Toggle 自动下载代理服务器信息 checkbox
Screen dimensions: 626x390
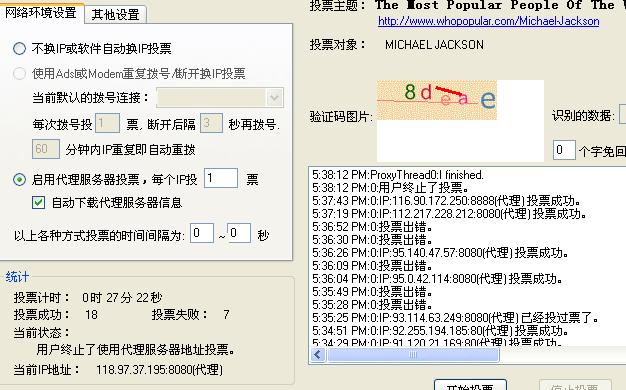(x=38, y=202)
